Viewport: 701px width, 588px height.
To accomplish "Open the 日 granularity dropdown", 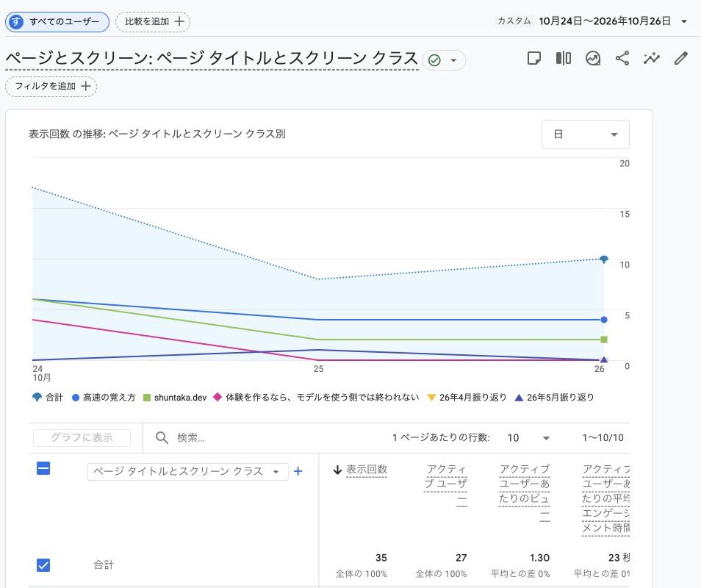I will tap(585, 135).
